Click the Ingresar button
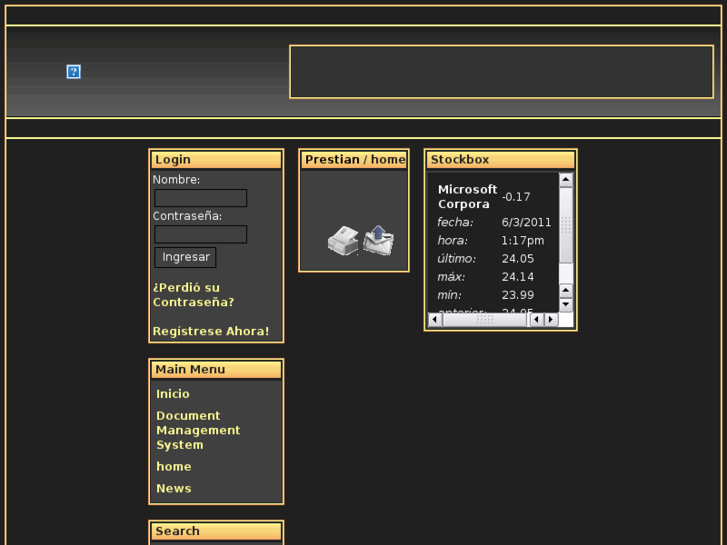The image size is (727, 545). 185,257
